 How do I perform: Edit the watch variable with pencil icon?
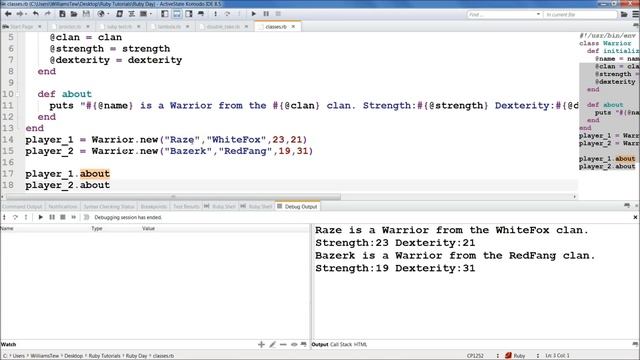[x=272, y=344]
